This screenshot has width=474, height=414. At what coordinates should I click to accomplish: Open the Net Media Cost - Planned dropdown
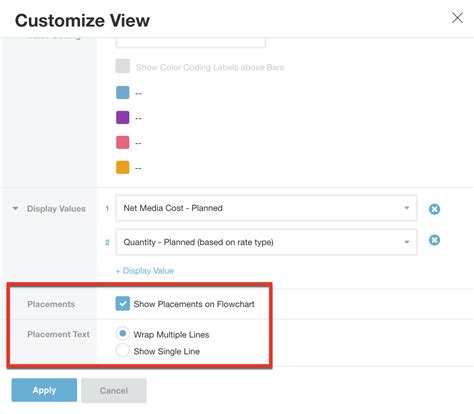pos(266,208)
